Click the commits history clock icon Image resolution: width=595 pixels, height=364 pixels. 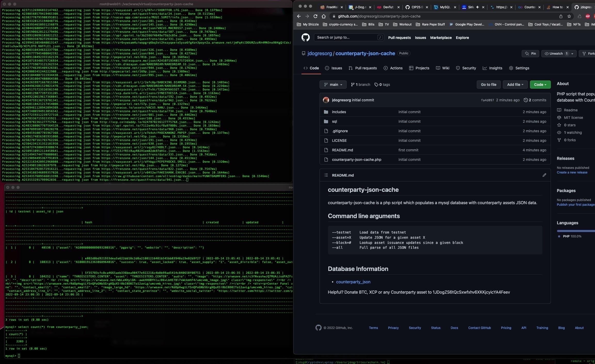pyautogui.click(x=526, y=100)
